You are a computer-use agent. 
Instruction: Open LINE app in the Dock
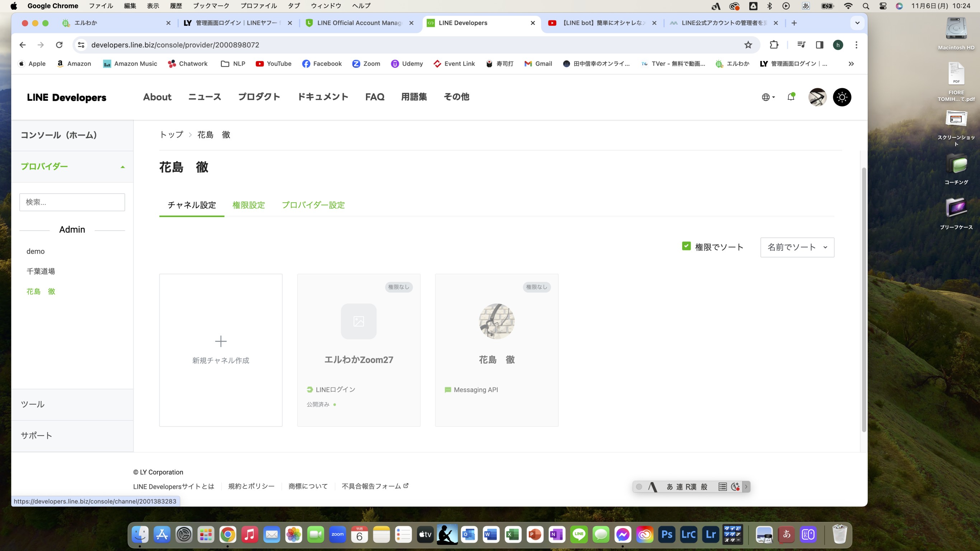coord(579,534)
